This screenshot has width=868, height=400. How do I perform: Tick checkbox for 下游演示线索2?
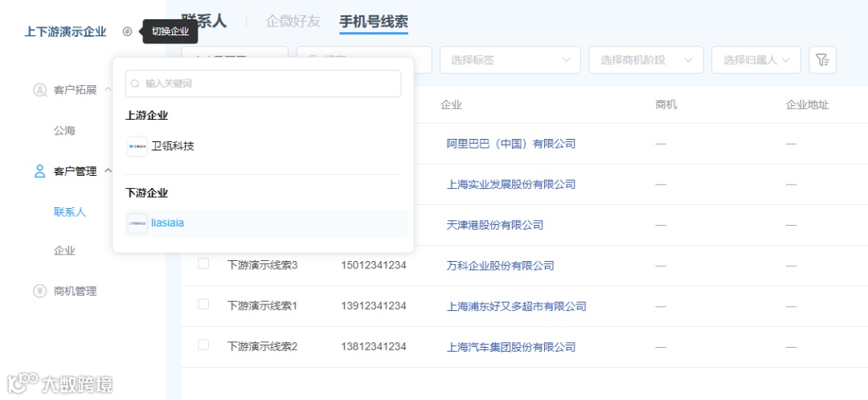[x=203, y=345]
